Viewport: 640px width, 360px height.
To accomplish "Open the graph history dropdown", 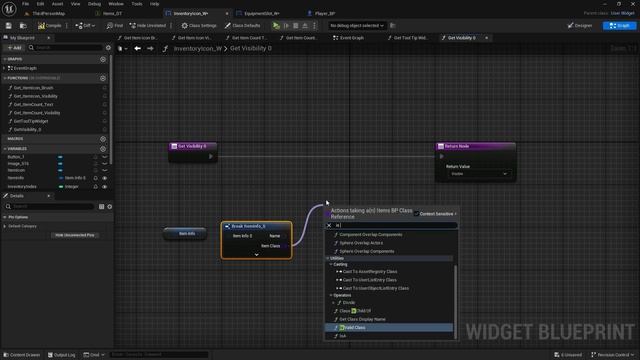I will [122, 49].
